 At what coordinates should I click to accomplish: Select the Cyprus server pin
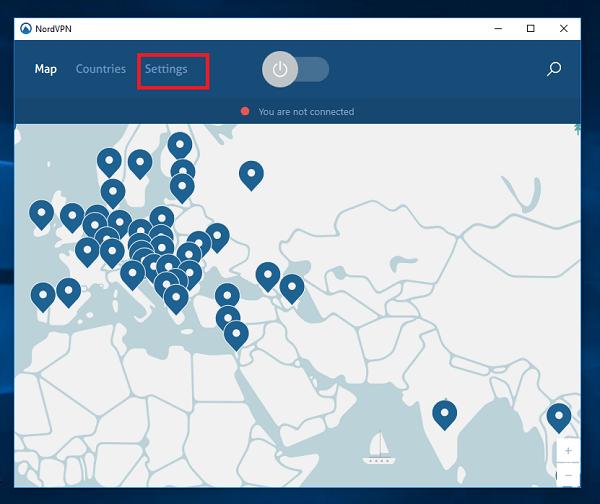pyautogui.click(x=228, y=316)
